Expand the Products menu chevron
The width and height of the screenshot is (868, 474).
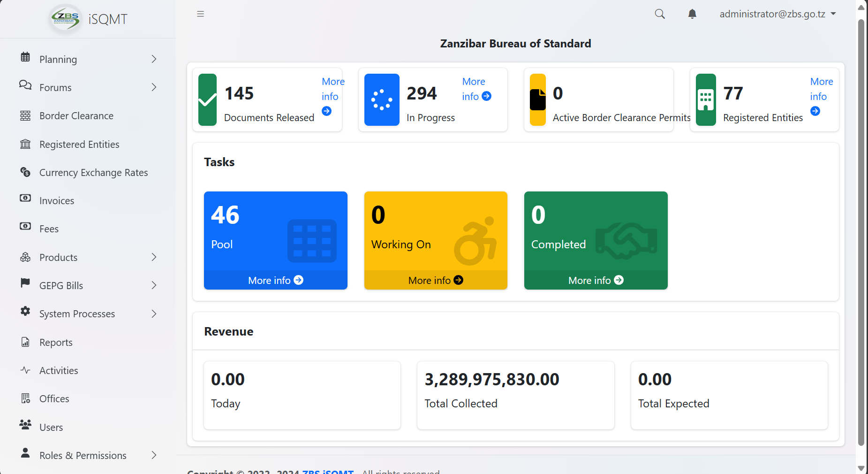click(154, 257)
